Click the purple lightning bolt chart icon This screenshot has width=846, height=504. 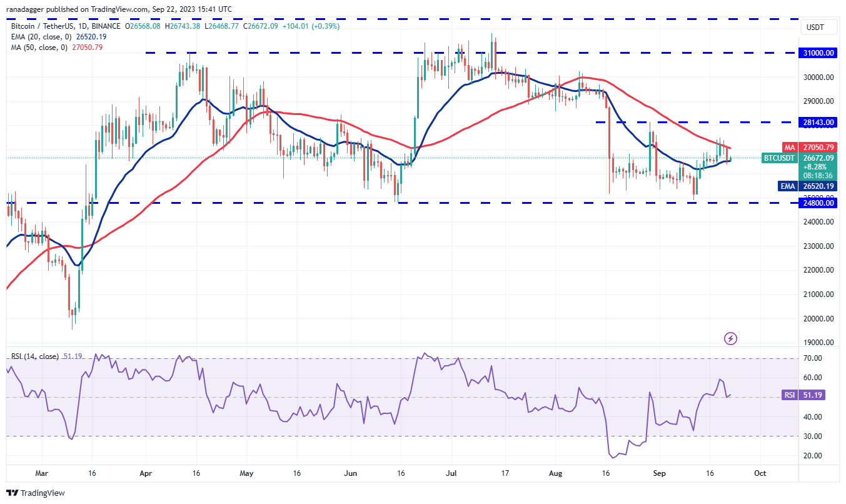(730, 338)
